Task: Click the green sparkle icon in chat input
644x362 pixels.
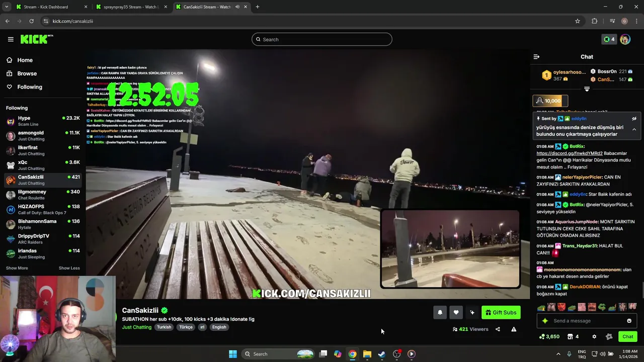Action: coord(544,321)
